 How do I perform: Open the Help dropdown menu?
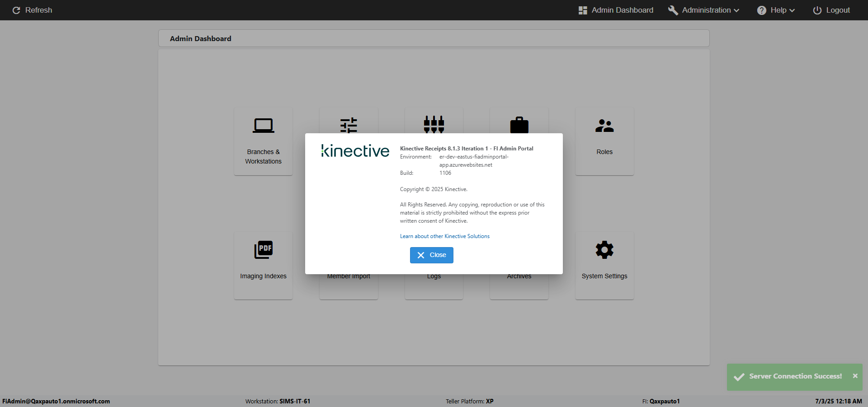point(776,10)
